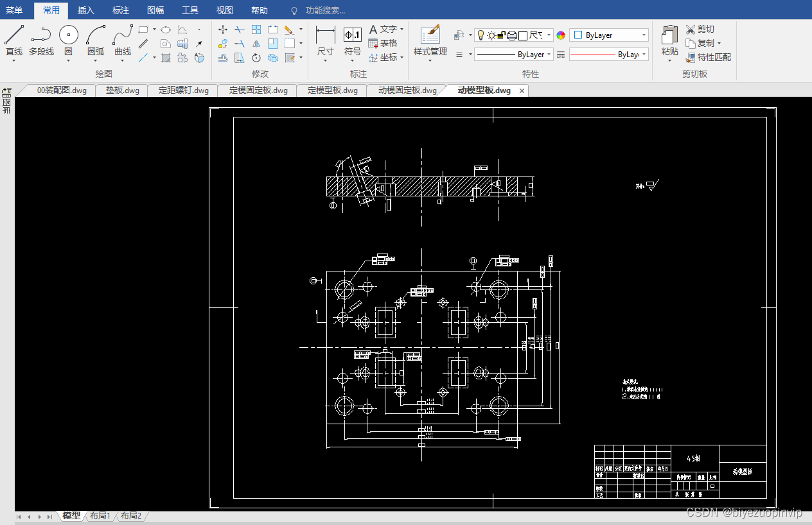
Task: Click the drawing list icon at left sidebar
Action: click(x=6, y=101)
